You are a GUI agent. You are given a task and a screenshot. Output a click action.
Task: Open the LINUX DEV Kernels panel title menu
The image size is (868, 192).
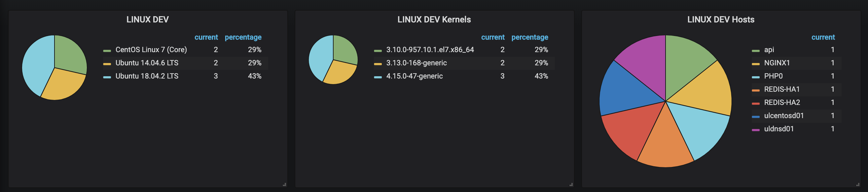click(434, 19)
